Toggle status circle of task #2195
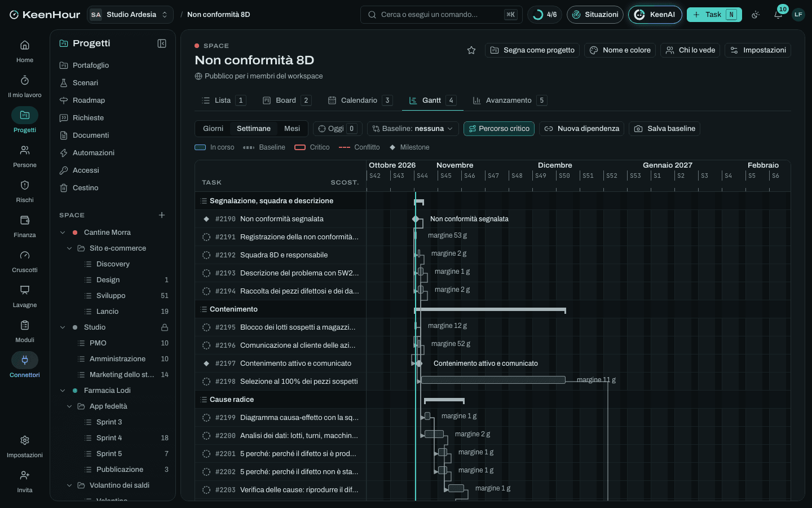The width and height of the screenshot is (812, 508). (206, 327)
